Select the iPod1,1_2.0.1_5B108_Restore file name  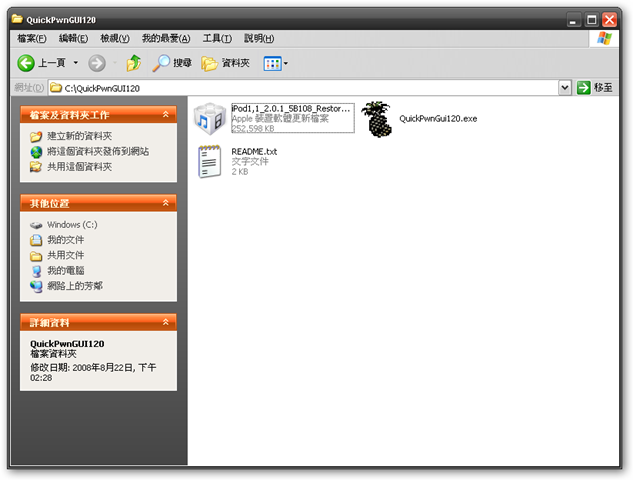290,109
